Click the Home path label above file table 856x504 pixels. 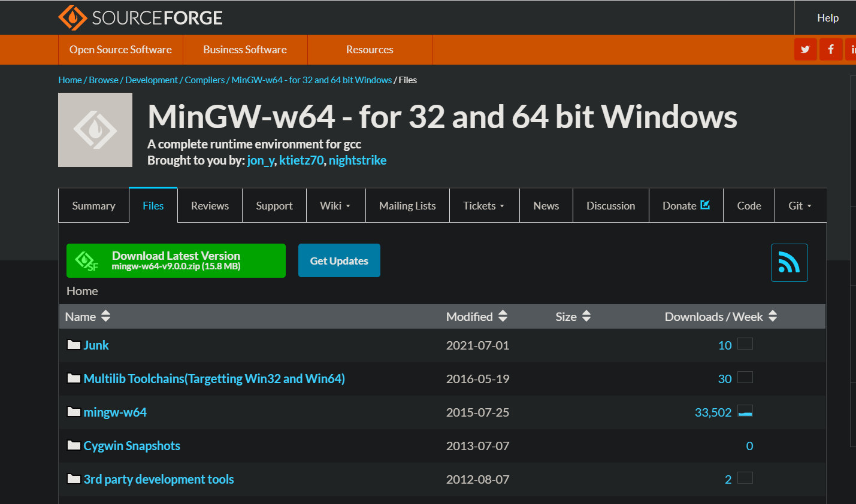(x=82, y=291)
